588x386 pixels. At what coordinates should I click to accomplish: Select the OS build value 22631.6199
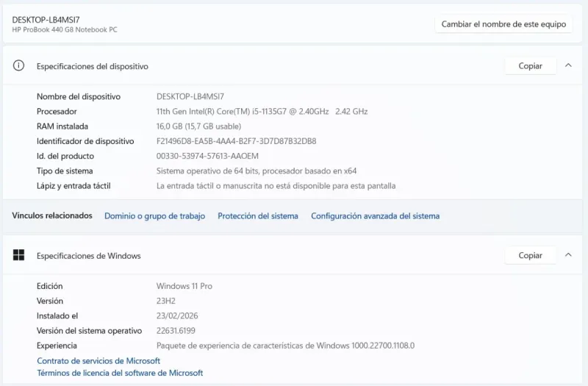pyautogui.click(x=176, y=331)
